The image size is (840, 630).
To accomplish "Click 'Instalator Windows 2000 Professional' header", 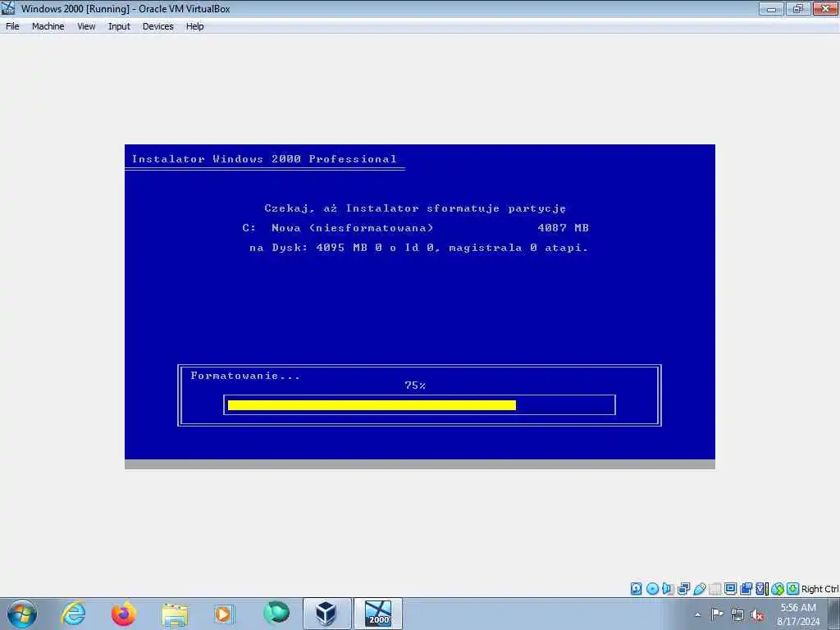I will point(265,159).
